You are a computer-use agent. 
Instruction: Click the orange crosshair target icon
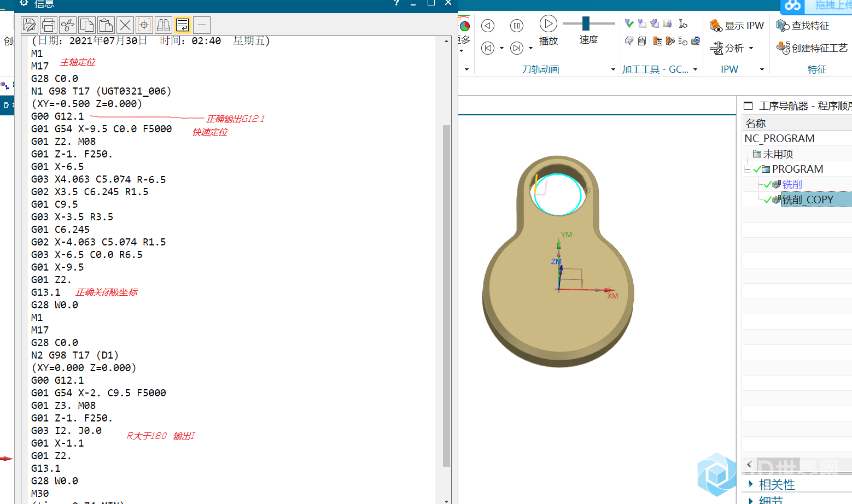tap(144, 25)
